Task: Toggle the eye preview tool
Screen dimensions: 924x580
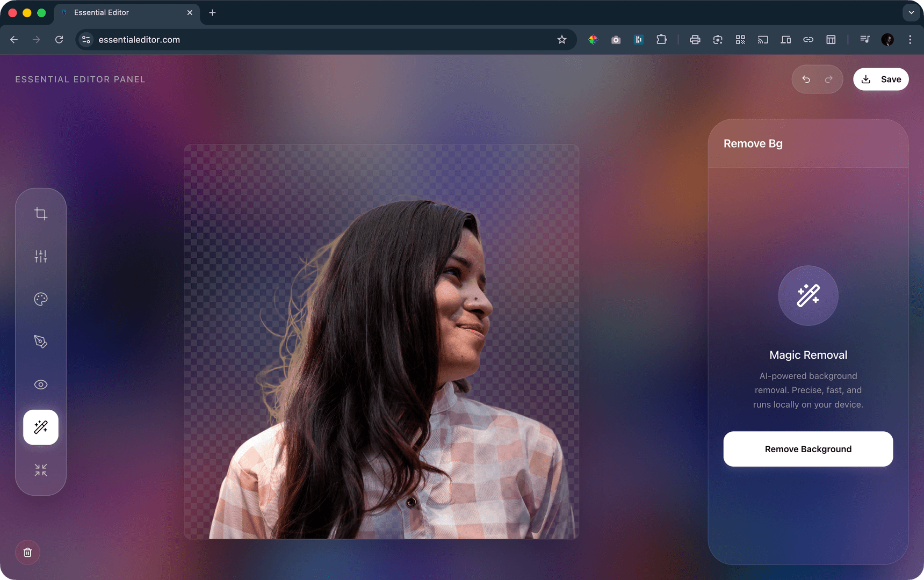Action: [41, 384]
